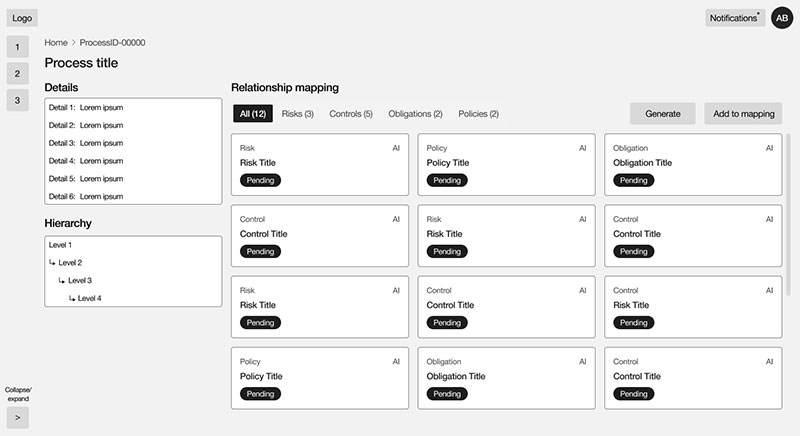Click the Detail 1: Lorem ipsum row
The height and width of the screenshot is (436, 800).
133,108
